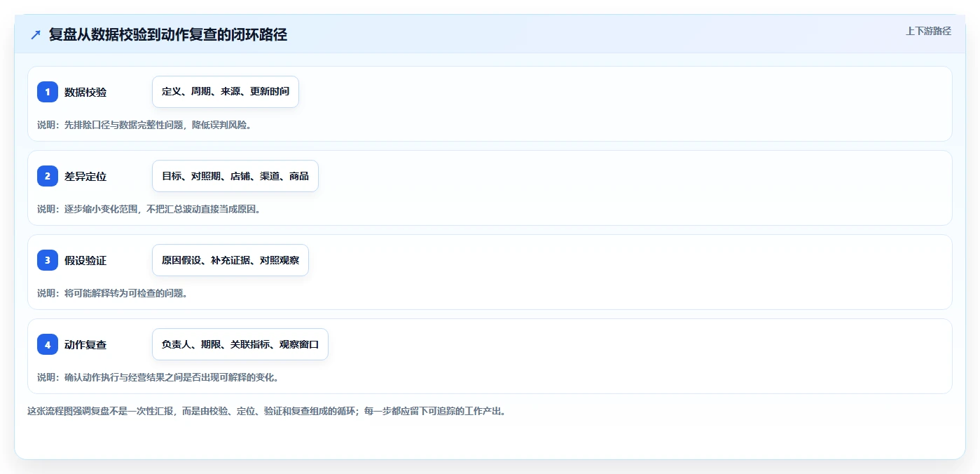The height and width of the screenshot is (474, 980).
Task: Click the 原因假设、补充证据、对照观察 chip
Action: [230, 260]
